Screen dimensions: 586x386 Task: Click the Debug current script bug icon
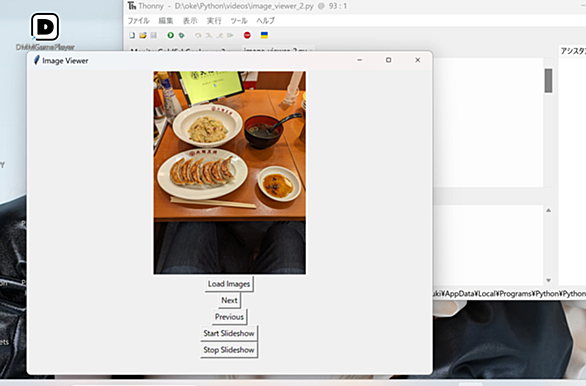(181, 35)
